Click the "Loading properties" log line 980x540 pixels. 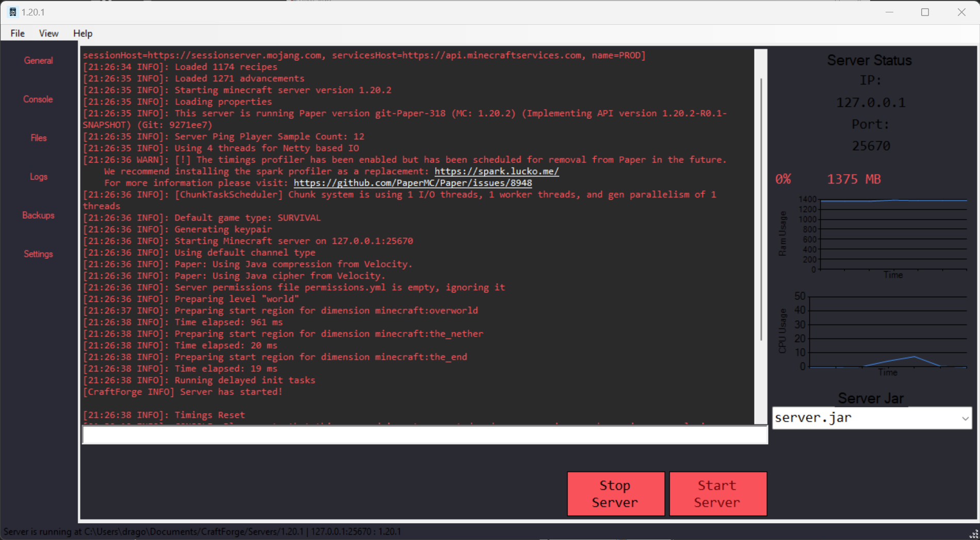[x=177, y=102]
